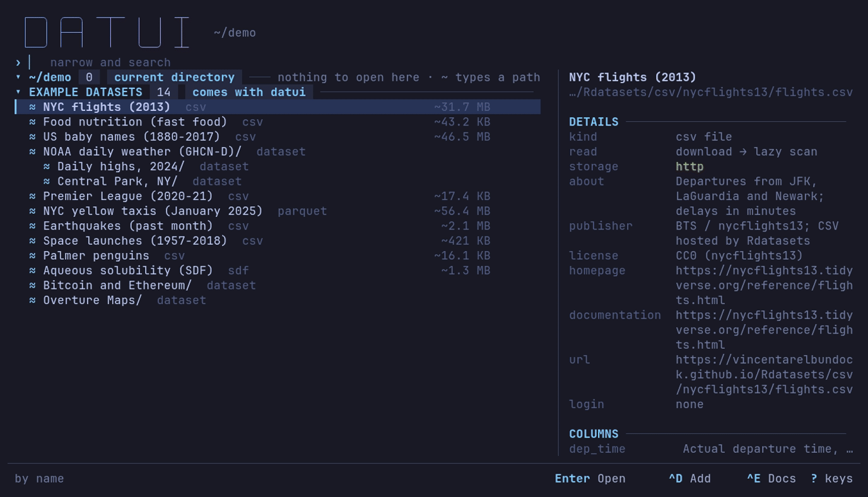Collapse the EXAMPLE DATASETS section triangle

[x=18, y=92]
